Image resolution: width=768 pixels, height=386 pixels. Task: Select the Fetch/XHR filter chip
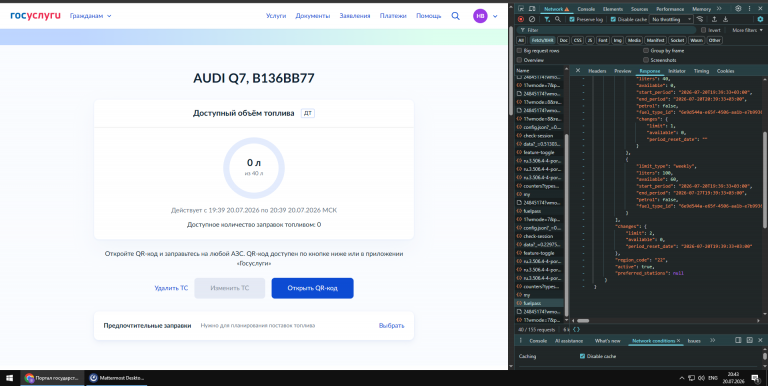pos(542,40)
